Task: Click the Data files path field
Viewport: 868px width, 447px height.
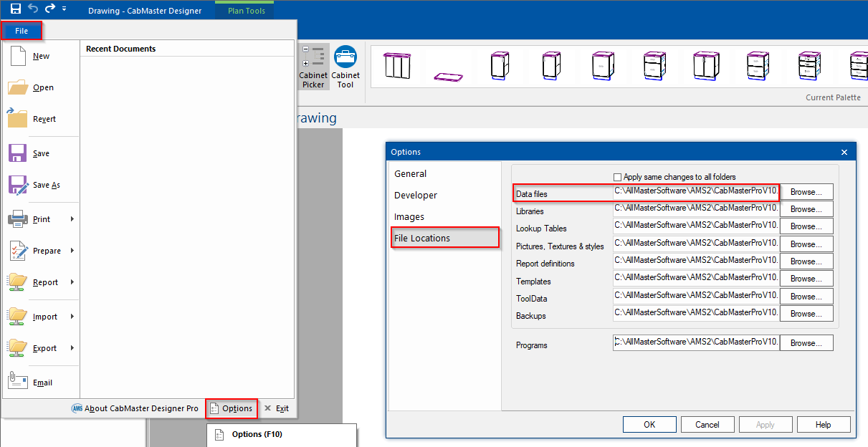Action: click(x=696, y=191)
